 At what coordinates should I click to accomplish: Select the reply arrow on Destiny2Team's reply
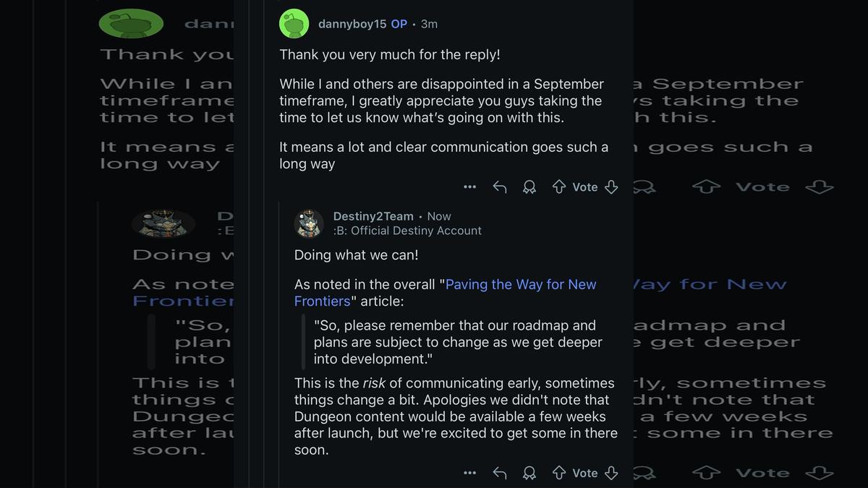tap(499, 473)
